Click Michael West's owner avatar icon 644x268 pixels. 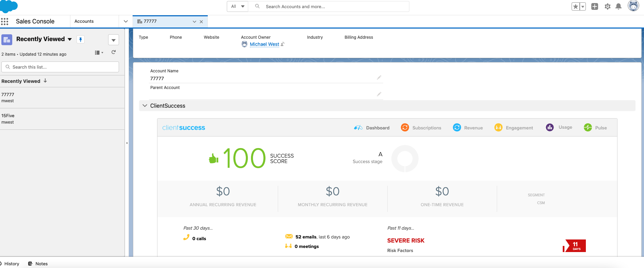[244, 44]
